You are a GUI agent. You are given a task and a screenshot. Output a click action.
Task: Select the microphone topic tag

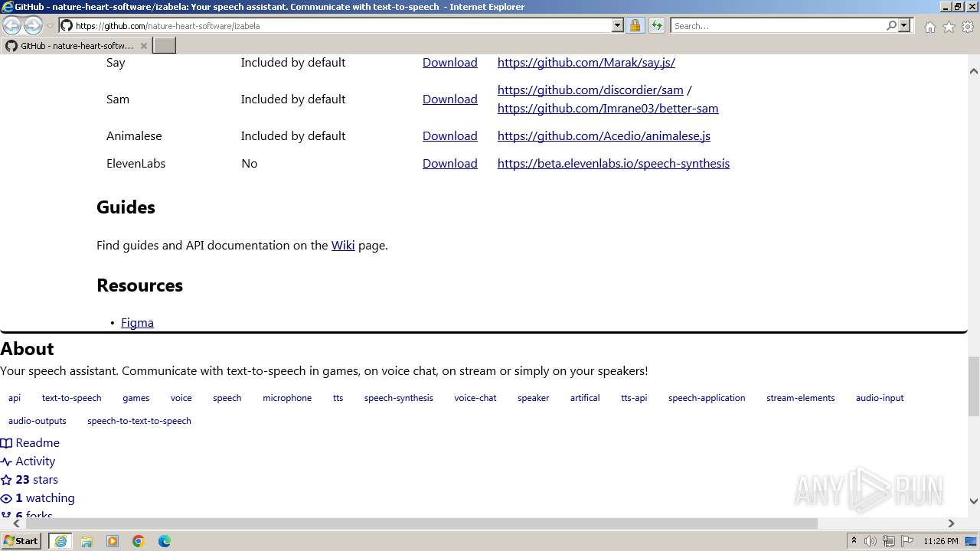(x=287, y=398)
